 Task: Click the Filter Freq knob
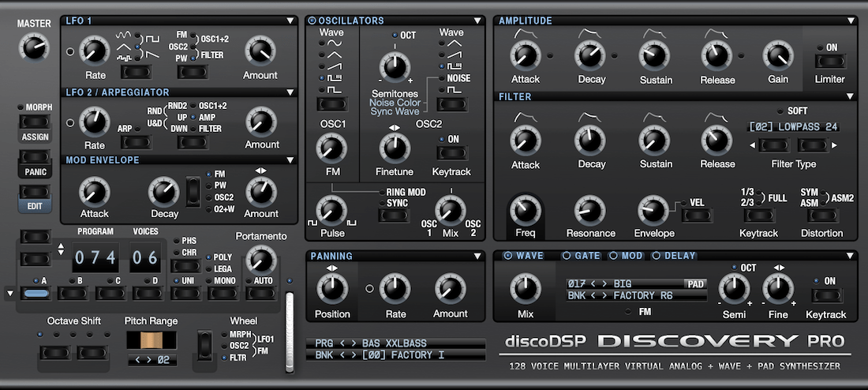526,211
